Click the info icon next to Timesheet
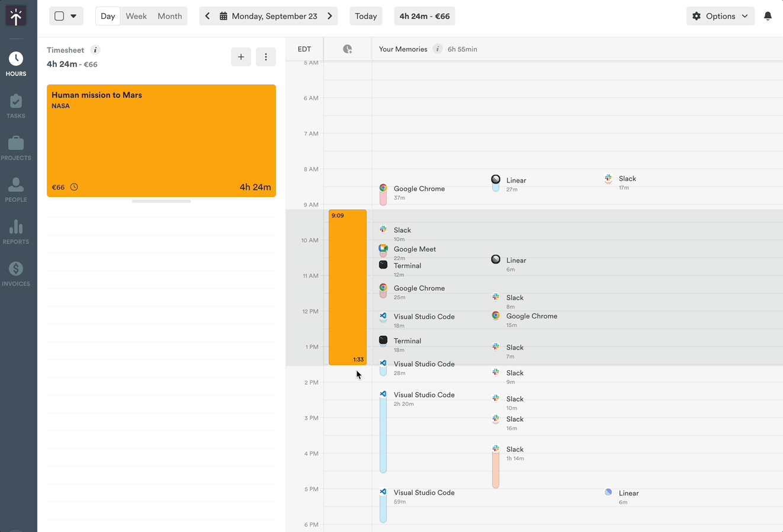This screenshot has width=783, height=532. (x=95, y=50)
